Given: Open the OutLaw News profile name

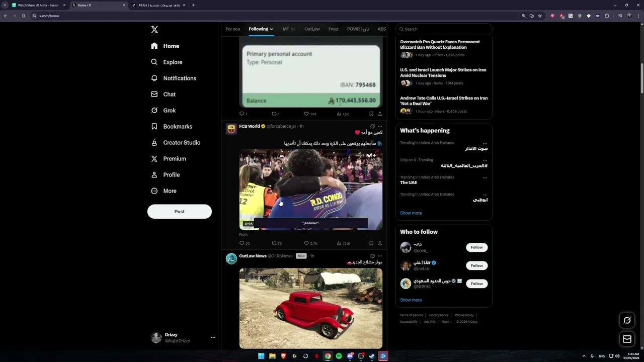Looking at the screenshot, I should [253, 256].
